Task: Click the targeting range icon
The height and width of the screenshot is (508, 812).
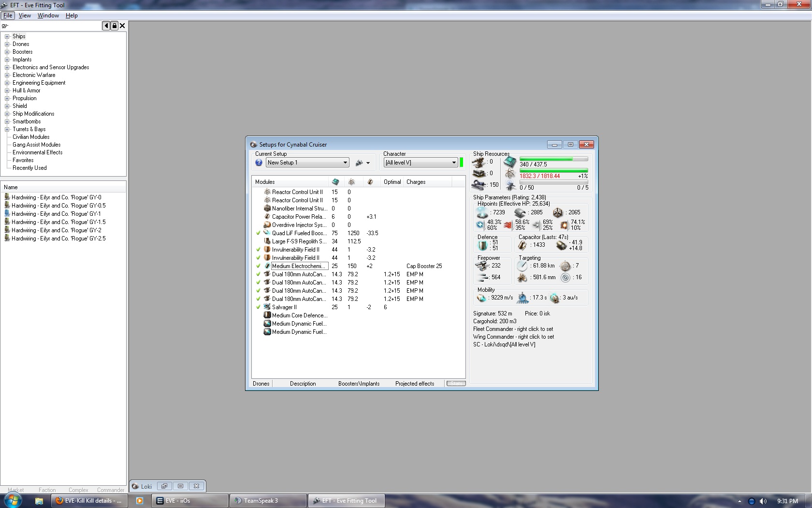Action: [522, 266]
